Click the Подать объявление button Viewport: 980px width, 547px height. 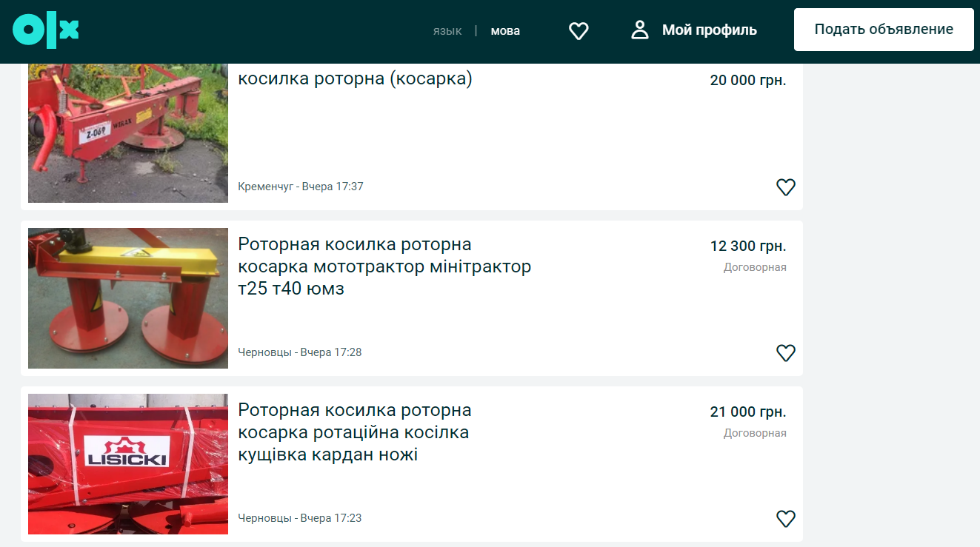tap(883, 28)
